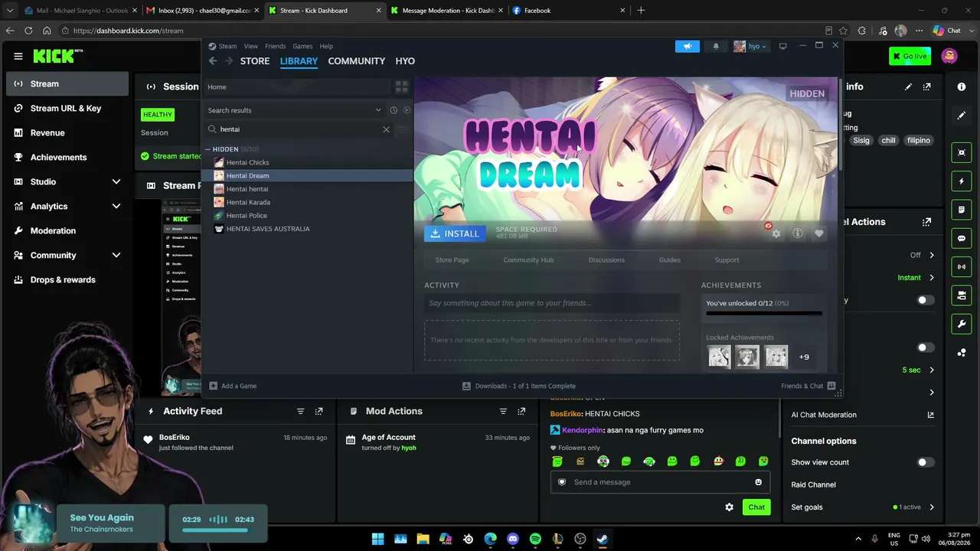This screenshot has width=980, height=551.
Task: Expand Community in Kick sidebar
Action: tap(116, 255)
